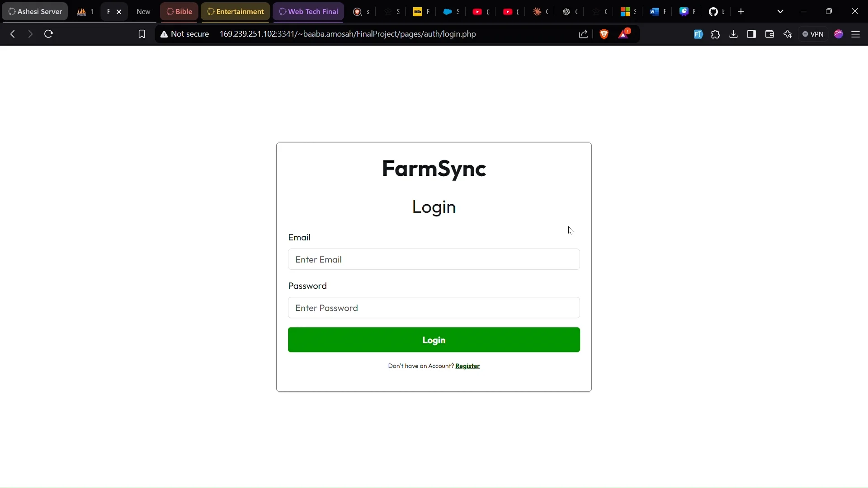Switch to the New tab
The height and width of the screenshot is (488, 868).
[x=143, y=12]
